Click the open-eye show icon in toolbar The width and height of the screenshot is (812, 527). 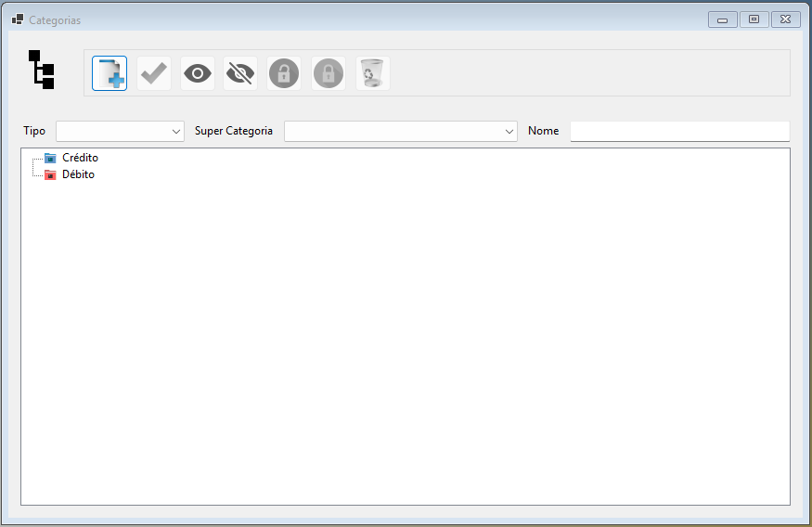tap(198, 73)
